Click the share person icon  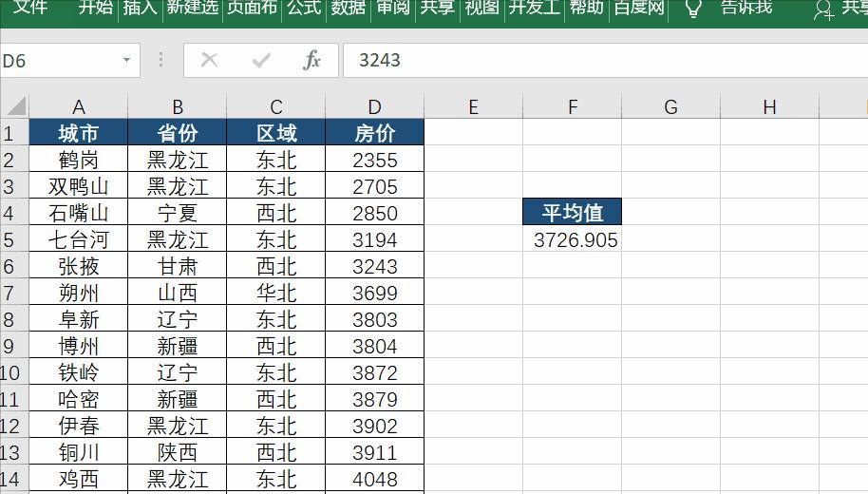pyautogui.click(x=823, y=9)
